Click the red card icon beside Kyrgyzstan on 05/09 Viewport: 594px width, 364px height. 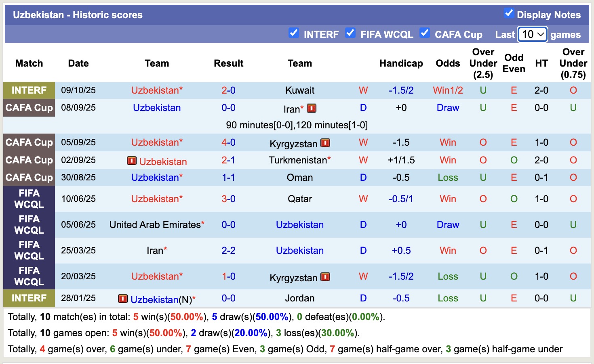point(326,143)
